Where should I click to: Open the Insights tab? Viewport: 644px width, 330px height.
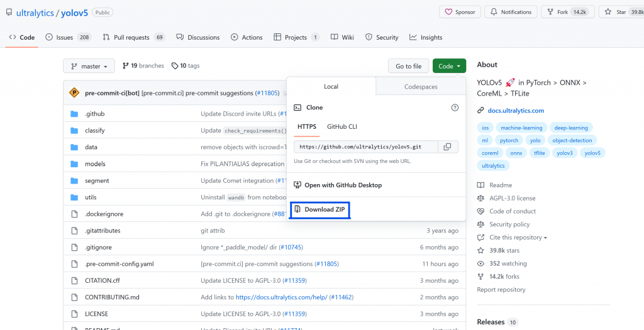(426, 37)
